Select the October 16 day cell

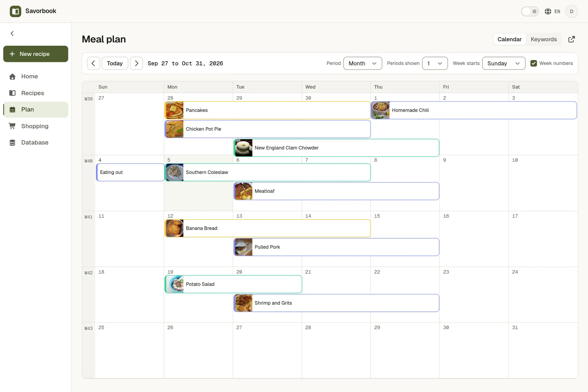coord(474,239)
